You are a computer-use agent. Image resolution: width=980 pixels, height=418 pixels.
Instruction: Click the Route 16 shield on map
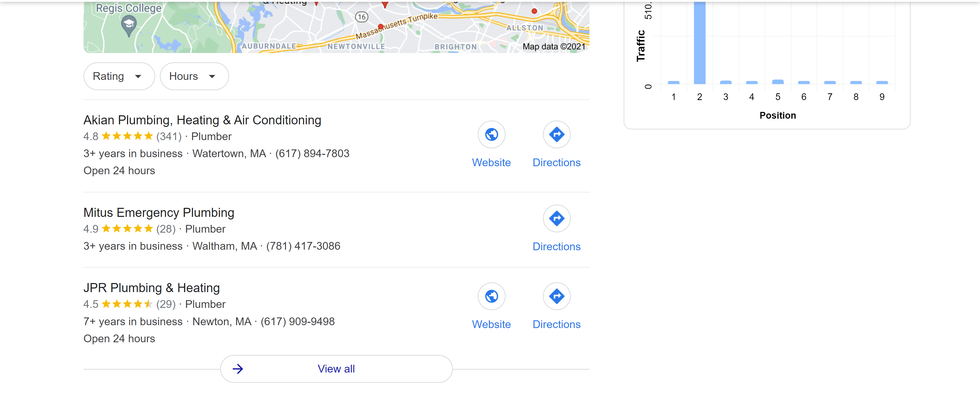[361, 17]
